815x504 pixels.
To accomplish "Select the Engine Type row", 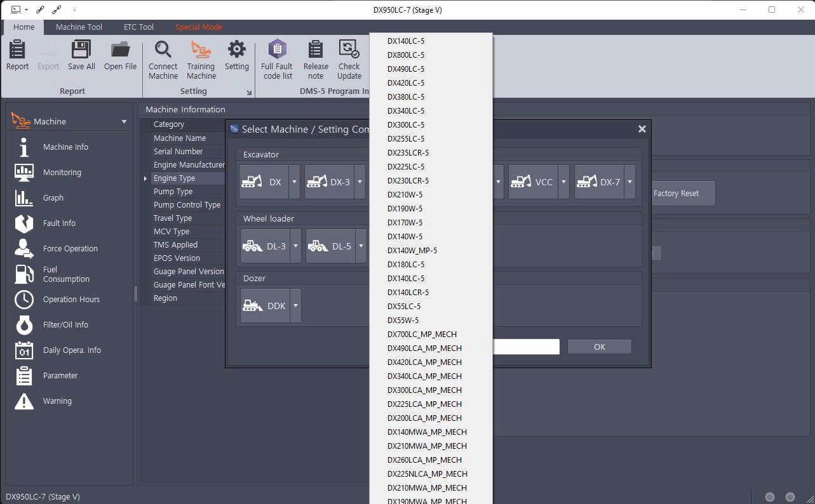I will (188, 178).
